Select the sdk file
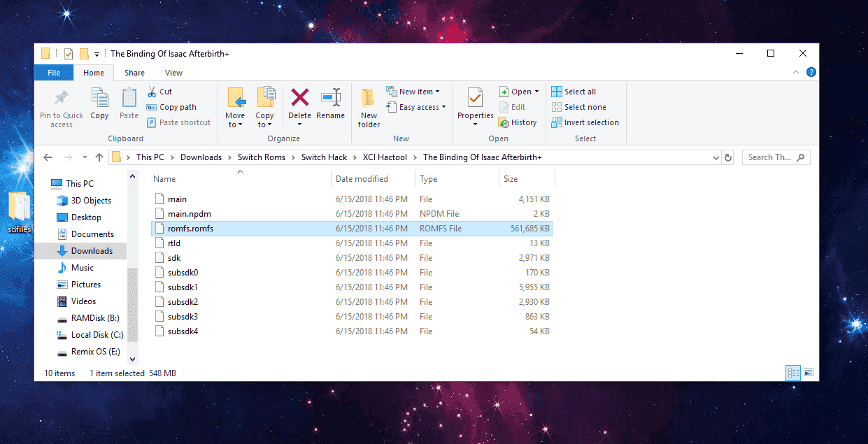This screenshot has height=444, width=868. 352,258
